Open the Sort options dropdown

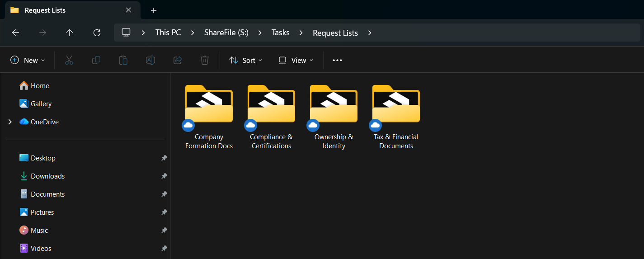coord(246,60)
